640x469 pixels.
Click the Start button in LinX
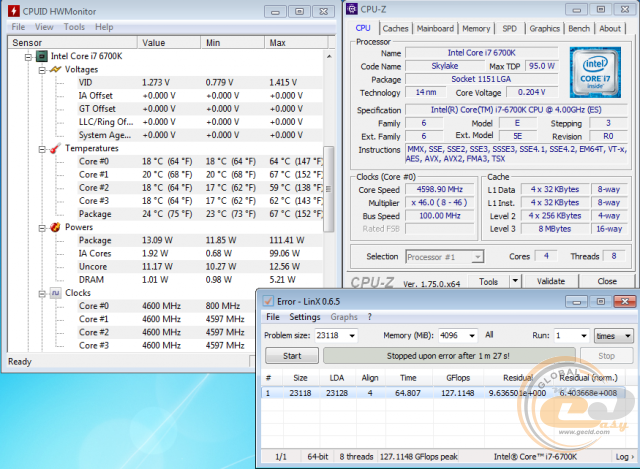tap(292, 356)
